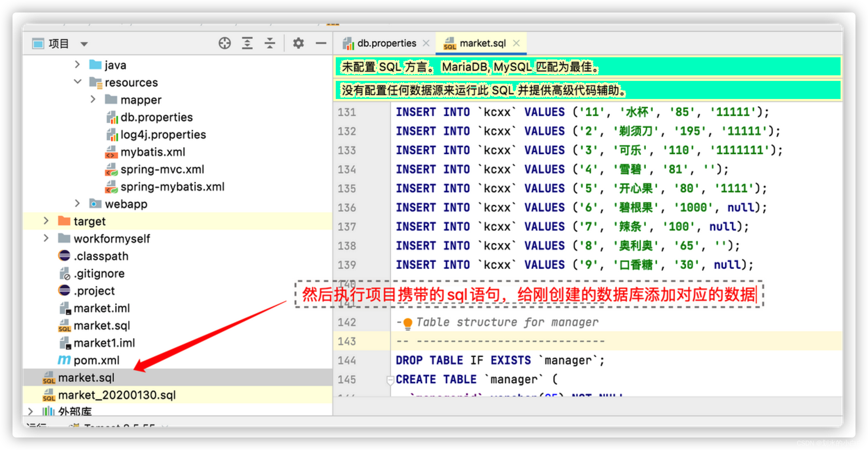868x450 pixels.
Task: Click the expand all icon in project toolbar
Action: 247,43
